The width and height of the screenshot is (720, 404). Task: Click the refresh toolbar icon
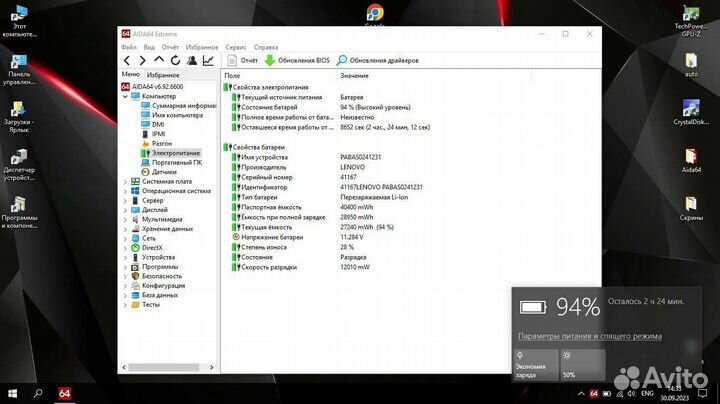tap(175, 60)
